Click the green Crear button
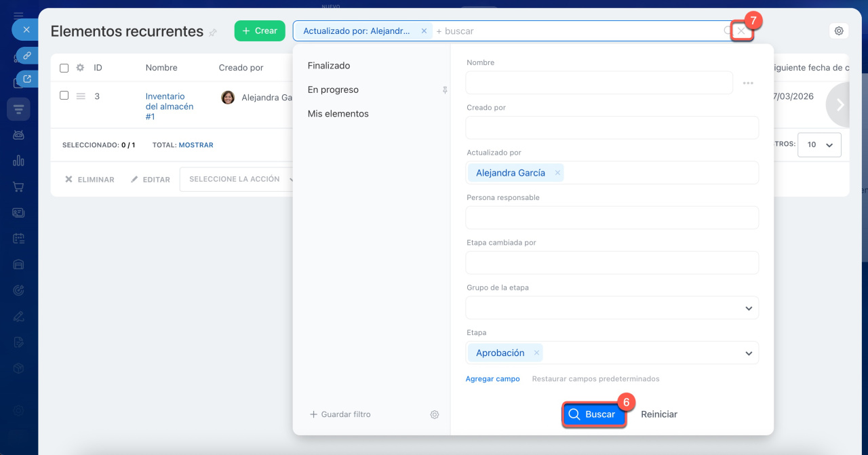Image resolution: width=868 pixels, height=455 pixels. tap(260, 31)
